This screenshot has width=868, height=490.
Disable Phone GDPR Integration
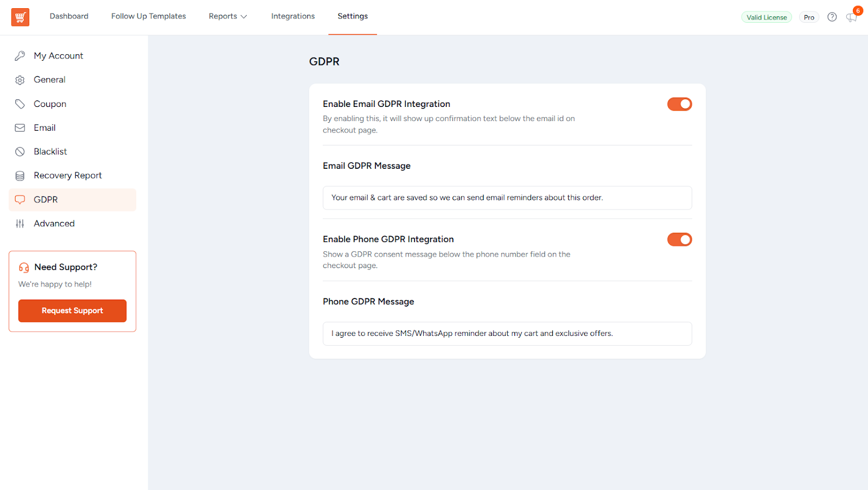click(x=679, y=239)
